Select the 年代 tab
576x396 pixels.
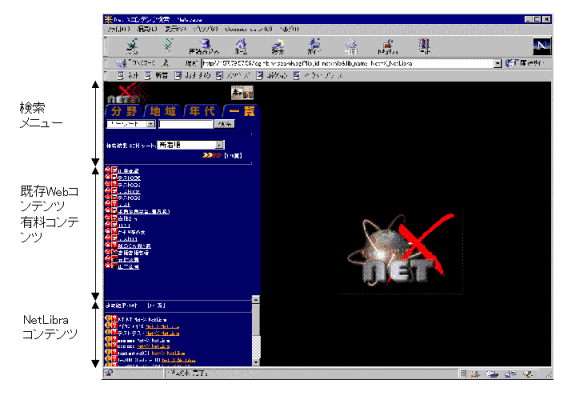[202, 111]
